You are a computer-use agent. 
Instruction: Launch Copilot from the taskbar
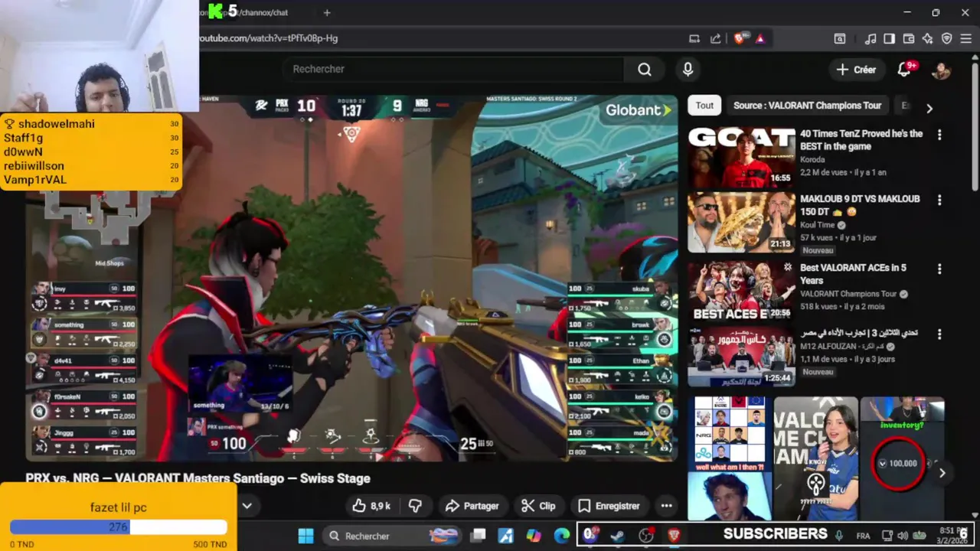(x=534, y=536)
